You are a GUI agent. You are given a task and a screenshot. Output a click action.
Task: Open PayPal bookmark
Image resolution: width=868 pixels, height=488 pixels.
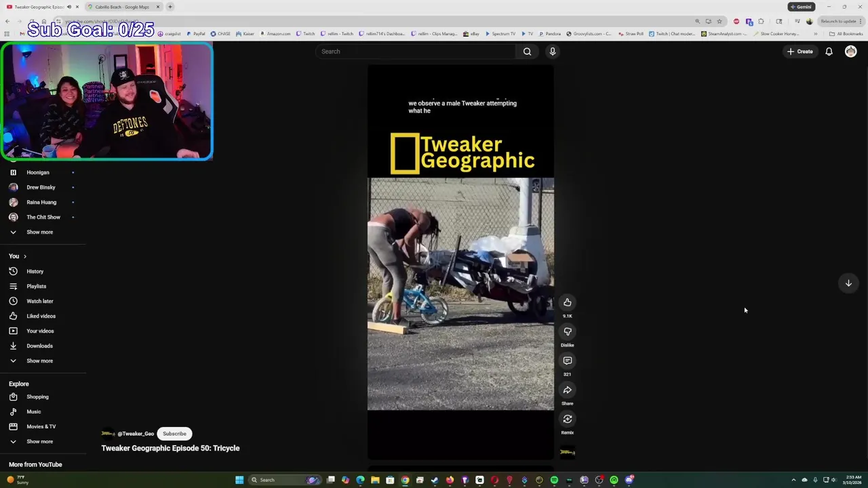[196, 34]
